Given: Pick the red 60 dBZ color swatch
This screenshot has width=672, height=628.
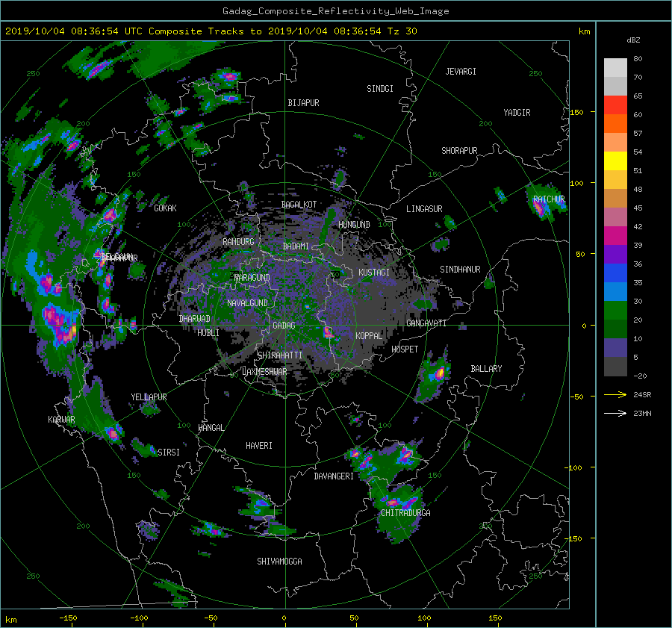Looking at the screenshot, I should [615, 105].
